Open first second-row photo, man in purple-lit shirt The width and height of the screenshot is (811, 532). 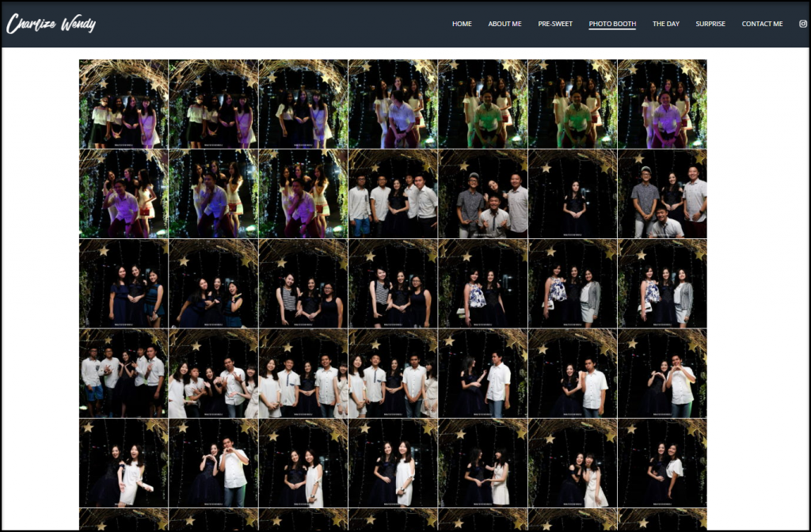pos(124,194)
